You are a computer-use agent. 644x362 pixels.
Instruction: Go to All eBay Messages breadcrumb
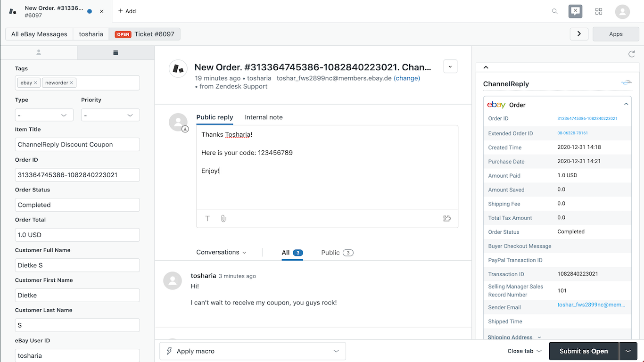click(x=39, y=34)
